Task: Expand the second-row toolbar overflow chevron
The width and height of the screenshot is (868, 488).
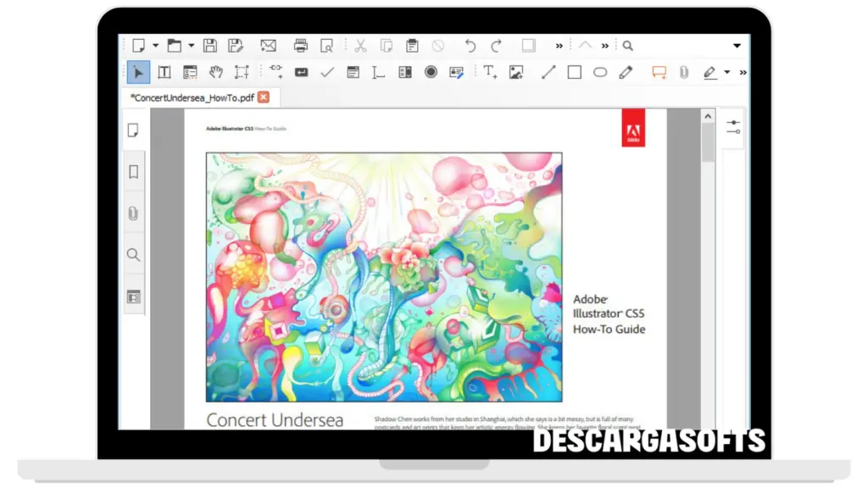Action: 743,72
